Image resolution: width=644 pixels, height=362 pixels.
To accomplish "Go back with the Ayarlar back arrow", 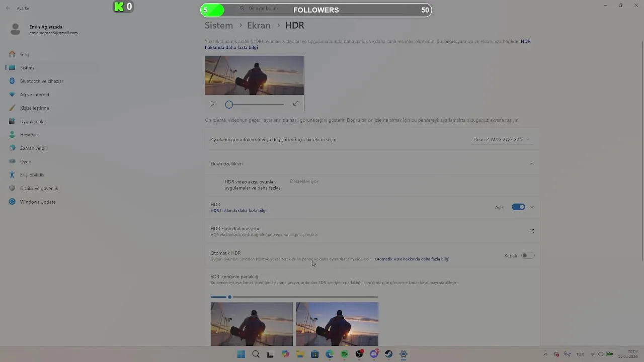I will tap(8, 8).
